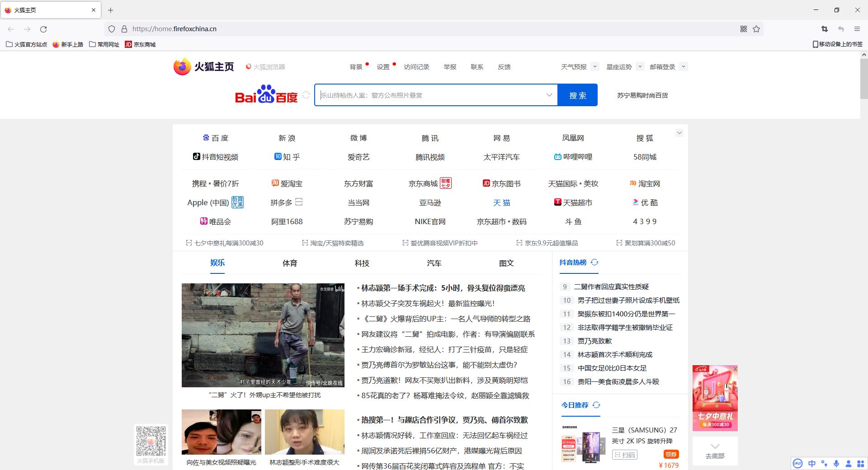Open the 天气预报 dropdown

595,66
